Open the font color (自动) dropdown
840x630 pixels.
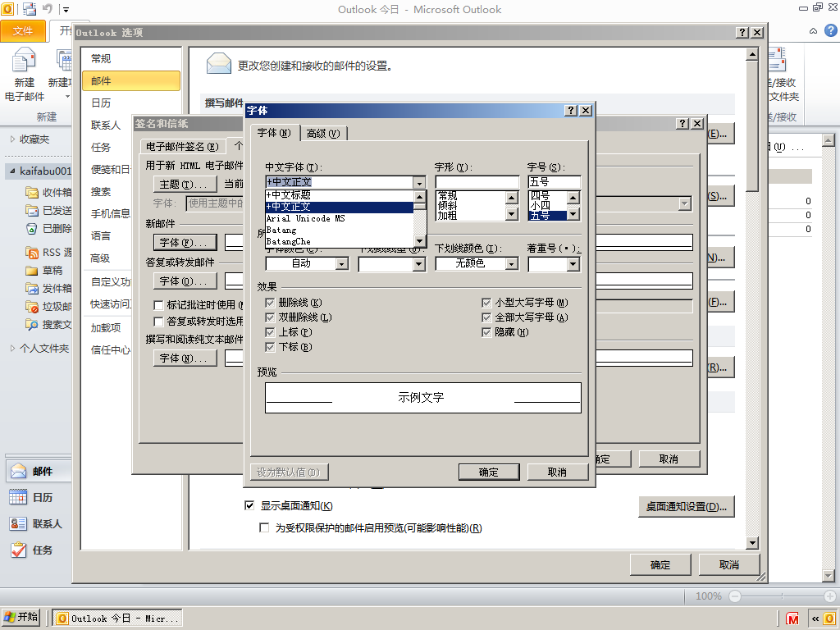[342, 263]
